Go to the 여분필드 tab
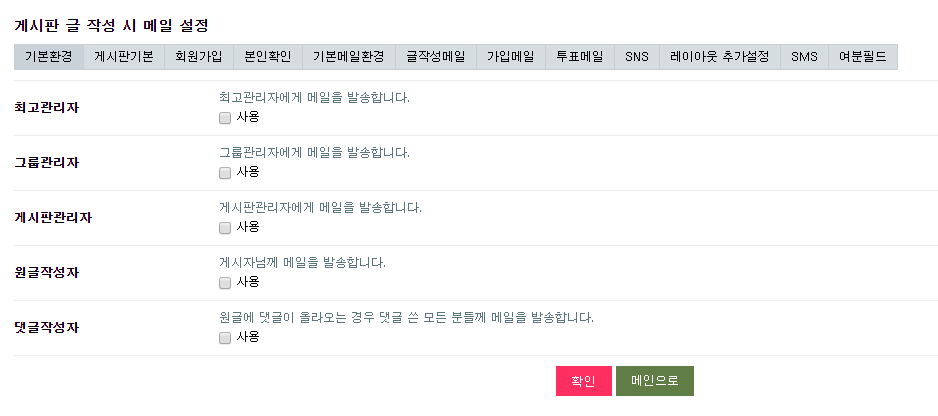 [x=863, y=57]
